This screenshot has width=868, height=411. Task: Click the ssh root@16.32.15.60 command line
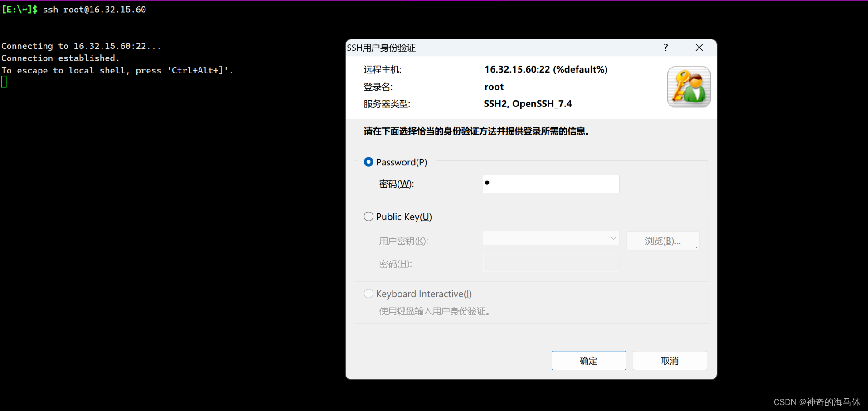click(94, 10)
